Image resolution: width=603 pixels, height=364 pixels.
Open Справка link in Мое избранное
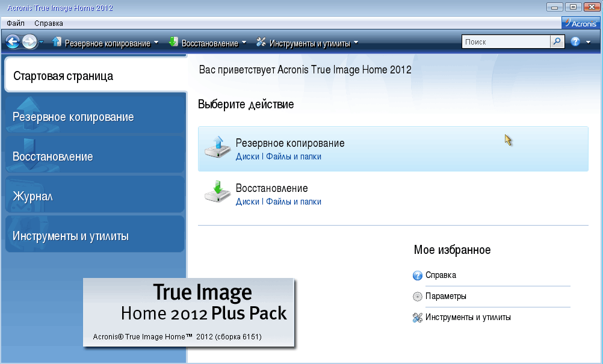click(441, 275)
